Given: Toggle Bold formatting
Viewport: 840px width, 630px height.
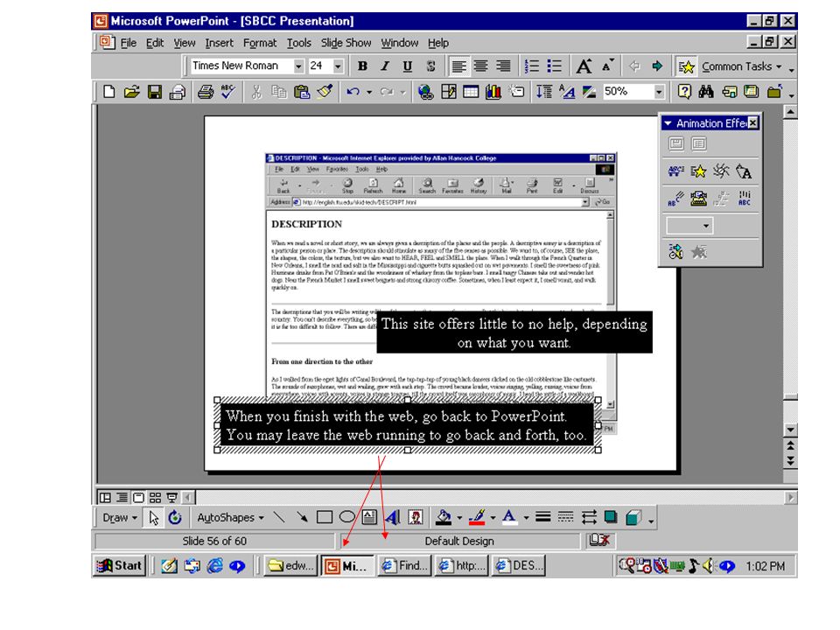Looking at the screenshot, I should [x=362, y=66].
